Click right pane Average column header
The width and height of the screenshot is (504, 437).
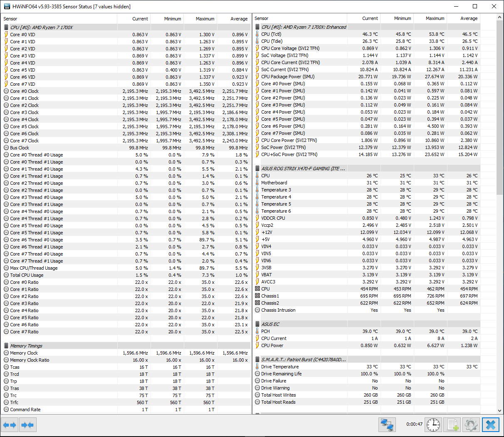coord(464,18)
